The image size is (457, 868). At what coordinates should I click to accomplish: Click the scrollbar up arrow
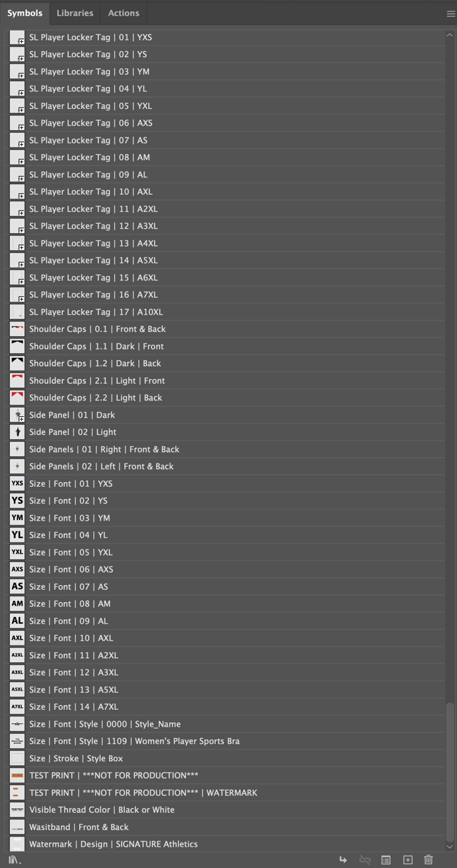pyautogui.click(x=450, y=35)
